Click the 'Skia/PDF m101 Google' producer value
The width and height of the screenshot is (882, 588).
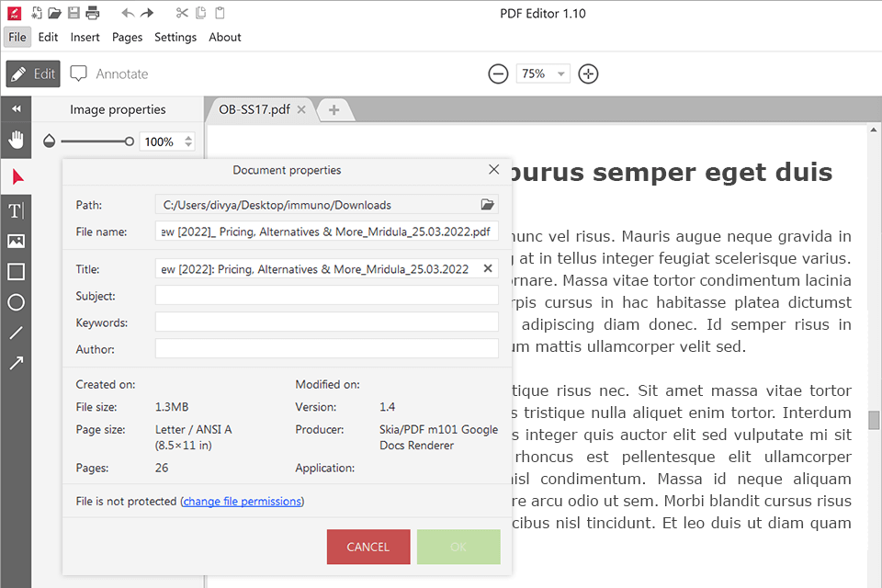(x=439, y=429)
